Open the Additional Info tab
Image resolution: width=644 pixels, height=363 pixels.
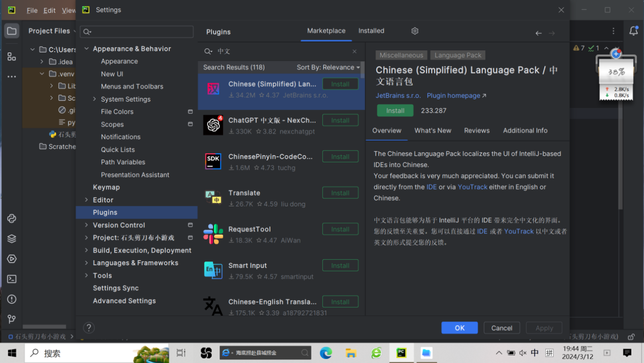coord(525,131)
